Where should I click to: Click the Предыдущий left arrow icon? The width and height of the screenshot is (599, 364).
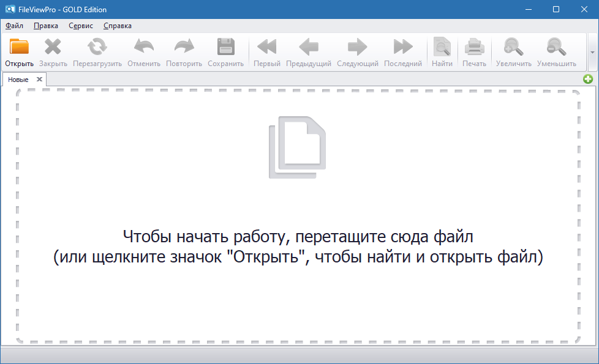pos(309,46)
